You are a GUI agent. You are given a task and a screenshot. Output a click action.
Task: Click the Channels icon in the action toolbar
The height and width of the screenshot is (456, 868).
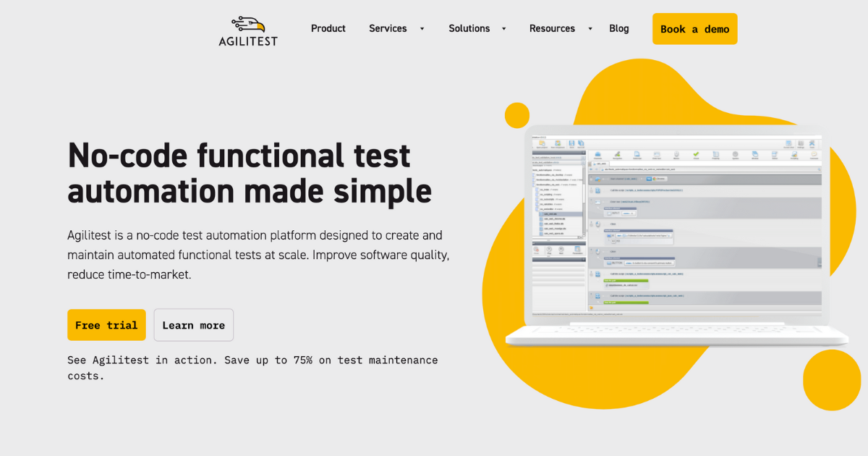(x=597, y=153)
